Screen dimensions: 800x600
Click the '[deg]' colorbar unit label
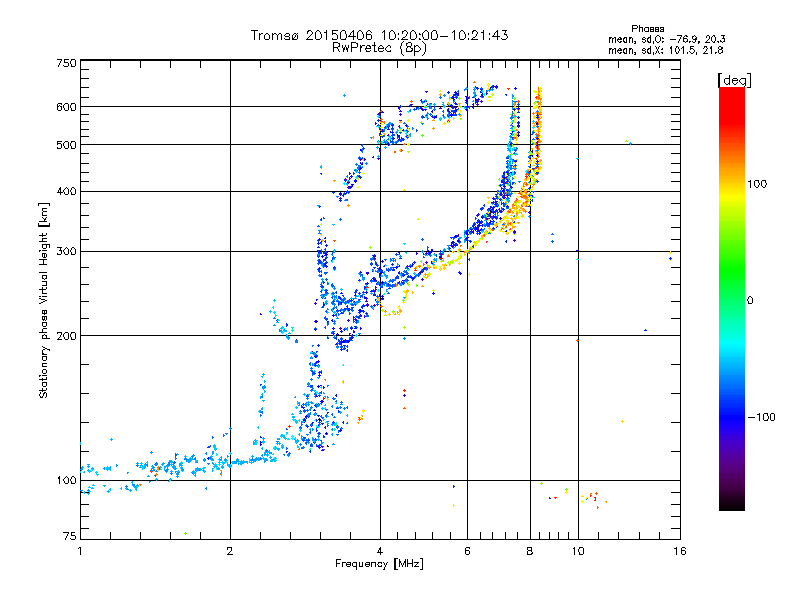[734, 80]
